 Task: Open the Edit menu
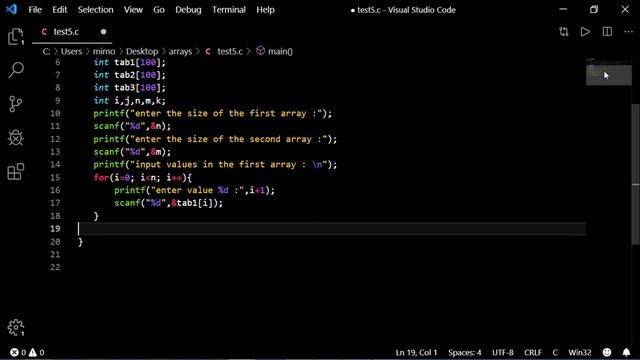click(x=60, y=9)
